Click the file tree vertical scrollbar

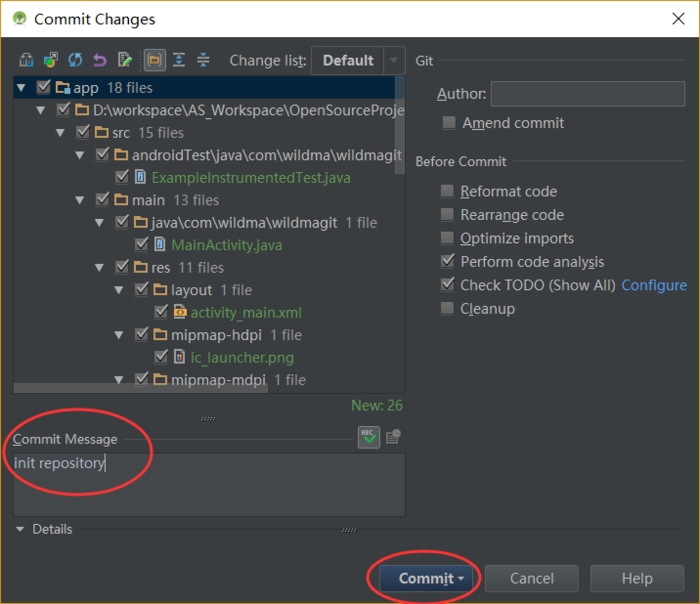click(400, 125)
